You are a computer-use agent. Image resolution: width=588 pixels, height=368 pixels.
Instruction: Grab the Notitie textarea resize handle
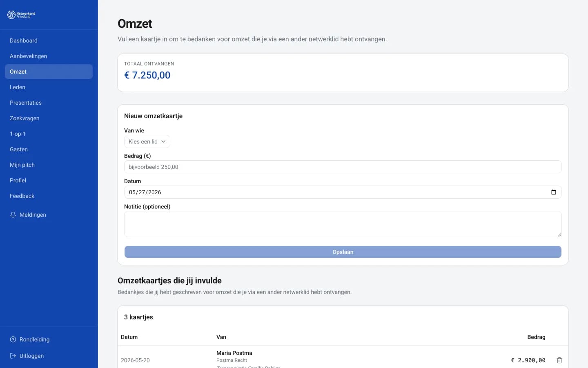pyautogui.click(x=559, y=234)
